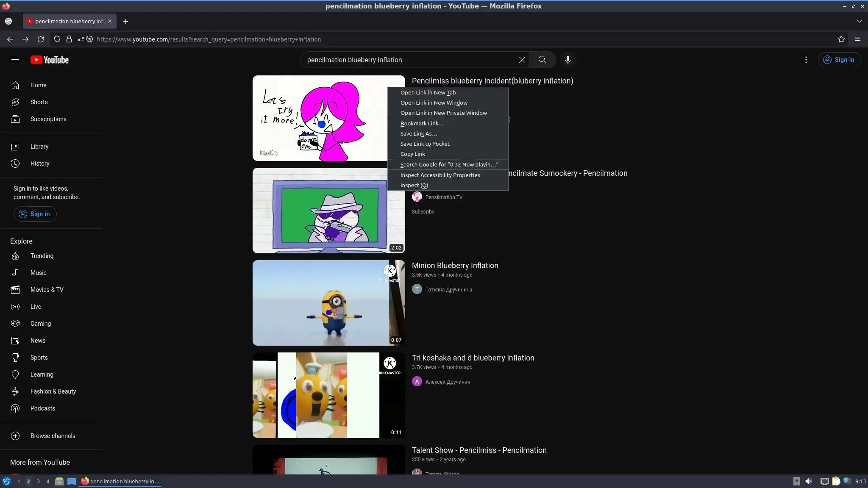Clear the search box with X icon
The image size is (868, 488).
[x=522, y=60]
